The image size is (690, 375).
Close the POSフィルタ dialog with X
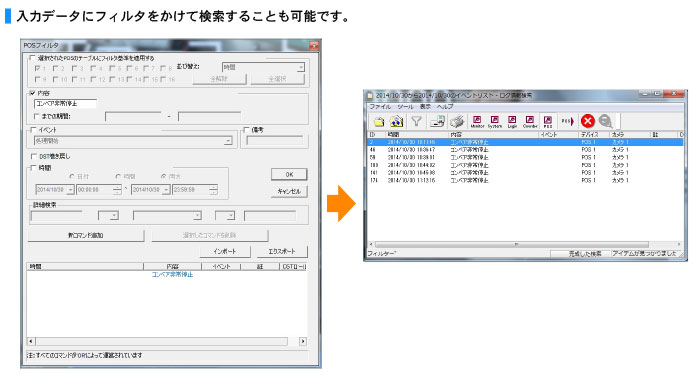tap(313, 45)
